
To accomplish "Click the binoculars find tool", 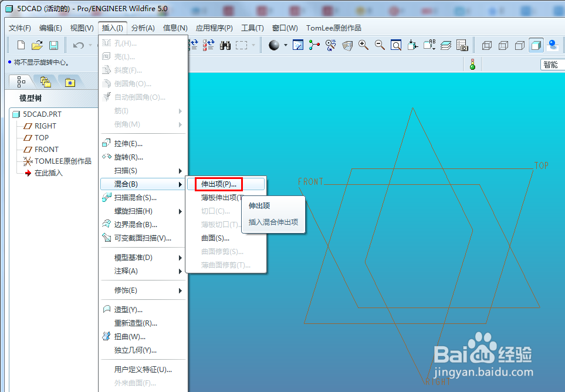I will click(225, 45).
